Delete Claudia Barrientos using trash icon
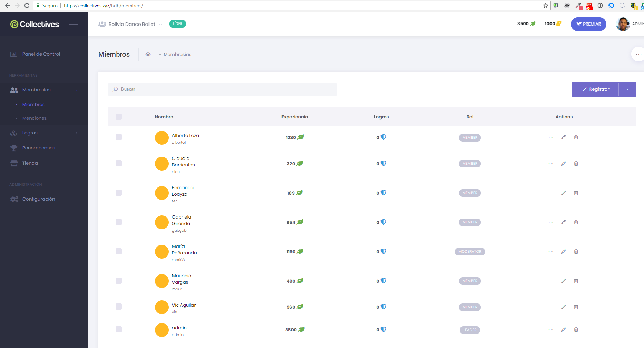Screen dimensions: 644x348 576,164
